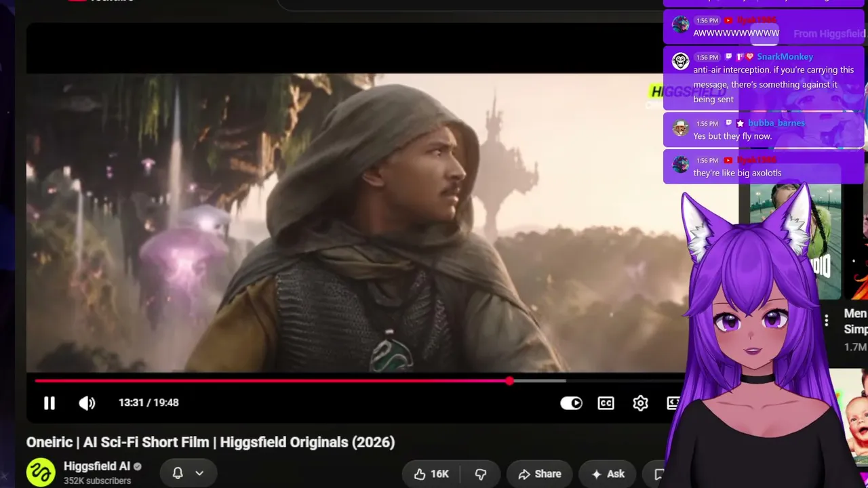Screen dimensions: 868x488
Task: Click the avatar beside the 'AWWWWWWWWWW' chat message
Action: 680,24
